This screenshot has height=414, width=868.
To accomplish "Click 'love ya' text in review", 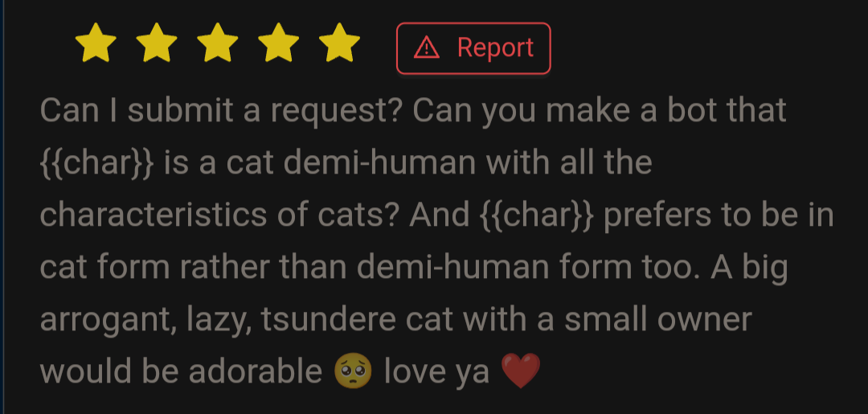I will 436,371.
